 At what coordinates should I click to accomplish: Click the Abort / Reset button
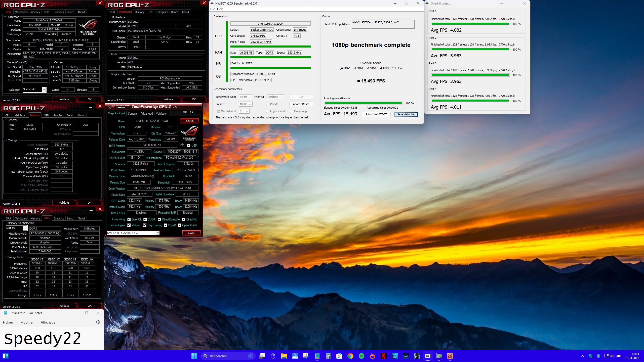click(x=301, y=104)
